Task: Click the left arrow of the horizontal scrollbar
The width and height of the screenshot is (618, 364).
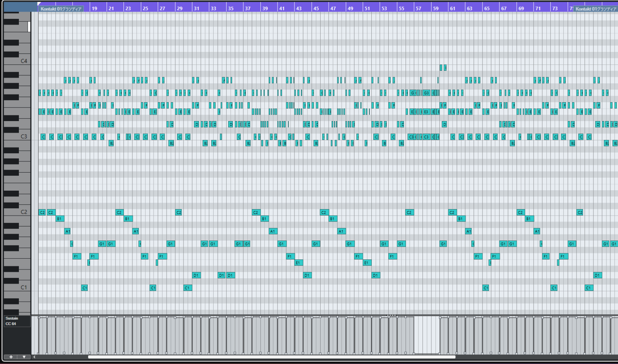Action: click(x=35, y=357)
